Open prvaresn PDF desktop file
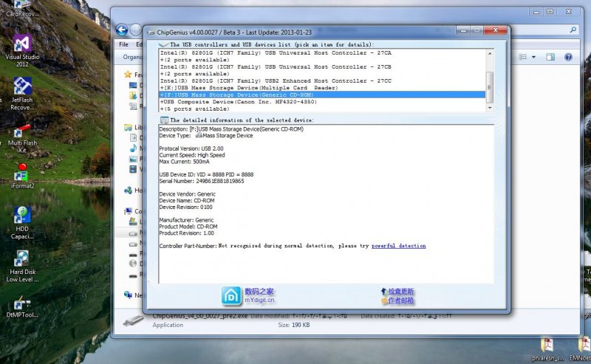The height and width of the screenshot is (364, 591). pyautogui.click(x=547, y=348)
